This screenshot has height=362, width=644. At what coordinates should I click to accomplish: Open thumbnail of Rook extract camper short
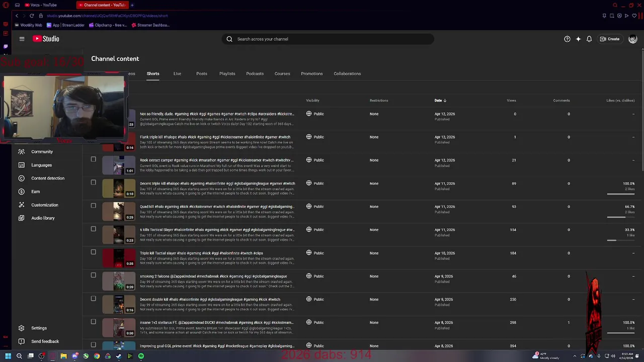coord(119,165)
